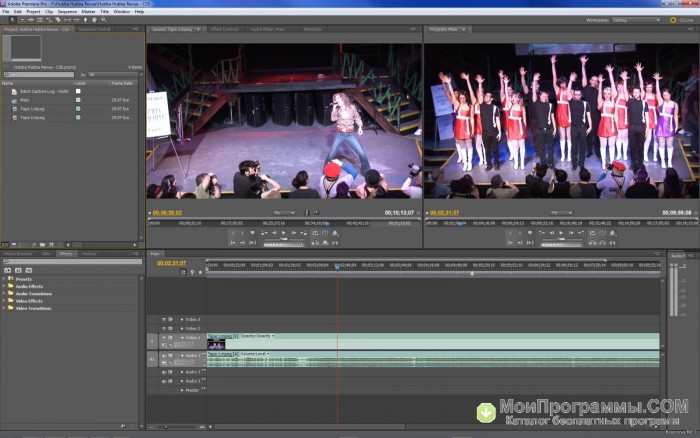
Task: Toggle Video 2 track output eye
Action: tap(162, 328)
